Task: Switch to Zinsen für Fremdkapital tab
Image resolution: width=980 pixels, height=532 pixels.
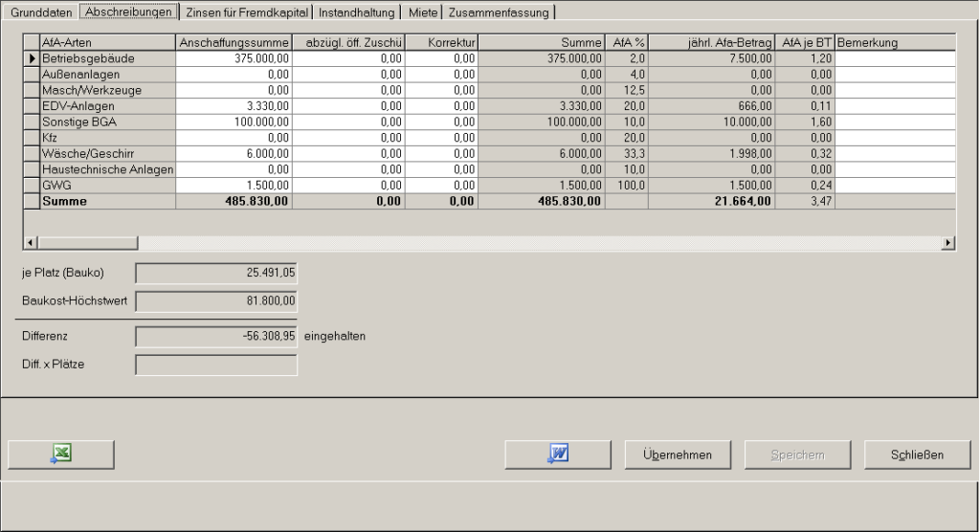Action: click(246, 12)
